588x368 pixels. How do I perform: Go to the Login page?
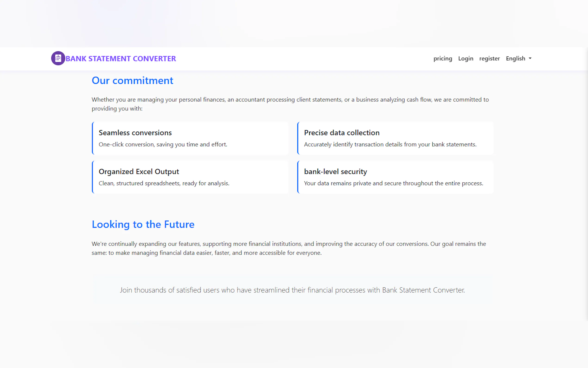click(x=466, y=59)
